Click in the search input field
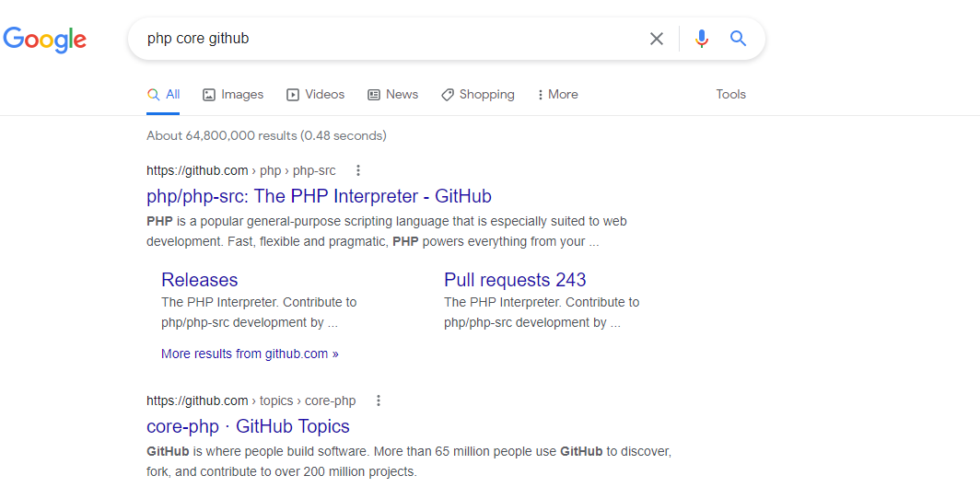980x499 pixels. click(x=387, y=39)
